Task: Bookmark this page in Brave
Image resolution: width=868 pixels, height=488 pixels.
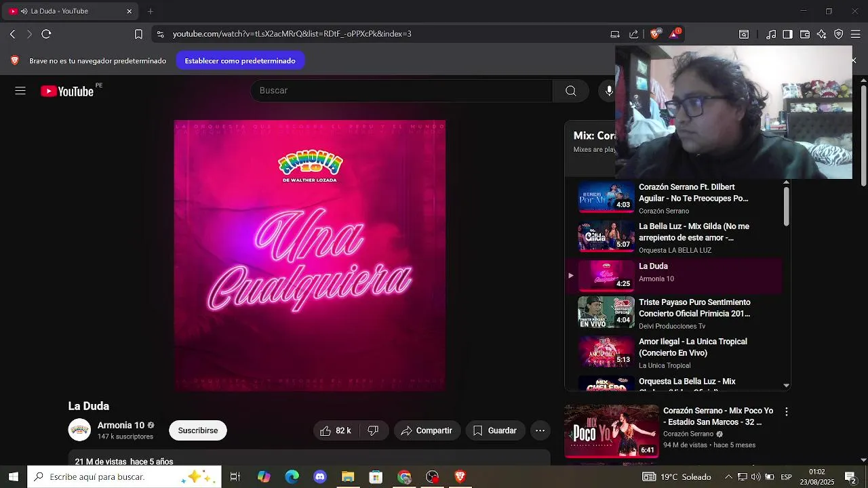Action: [x=138, y=34]
